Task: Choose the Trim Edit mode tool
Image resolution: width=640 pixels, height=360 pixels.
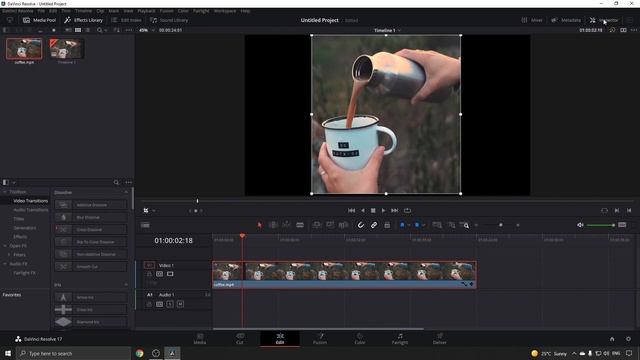Action: [x=273, y=225]
